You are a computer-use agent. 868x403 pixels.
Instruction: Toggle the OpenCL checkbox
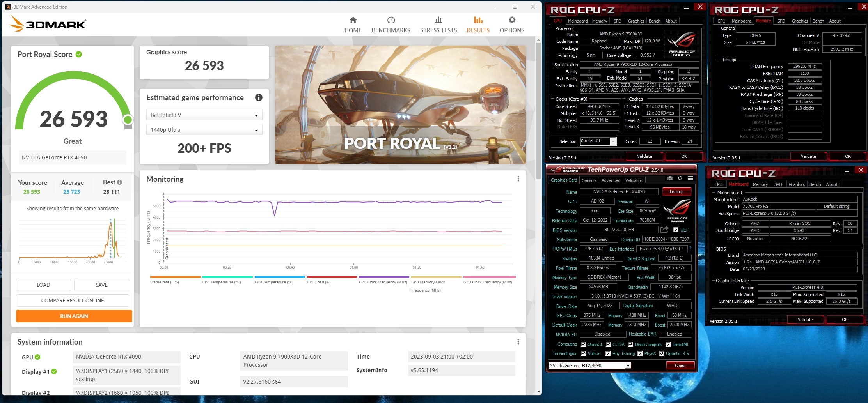pos(584,345)
